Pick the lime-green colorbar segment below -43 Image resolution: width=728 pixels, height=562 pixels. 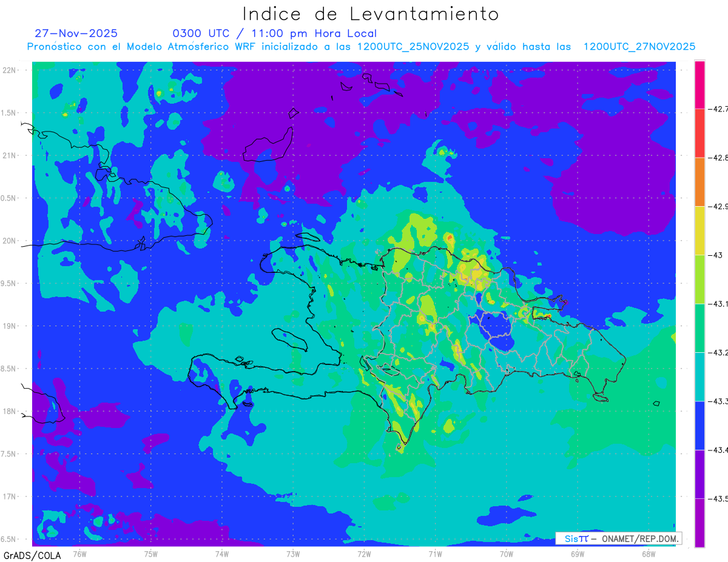click(699, 279)
